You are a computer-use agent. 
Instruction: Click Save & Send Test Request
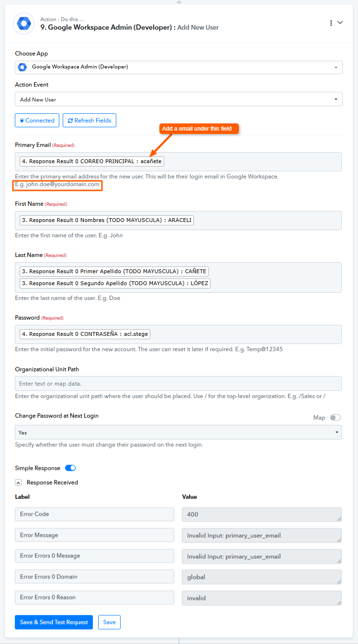(54, 622)
